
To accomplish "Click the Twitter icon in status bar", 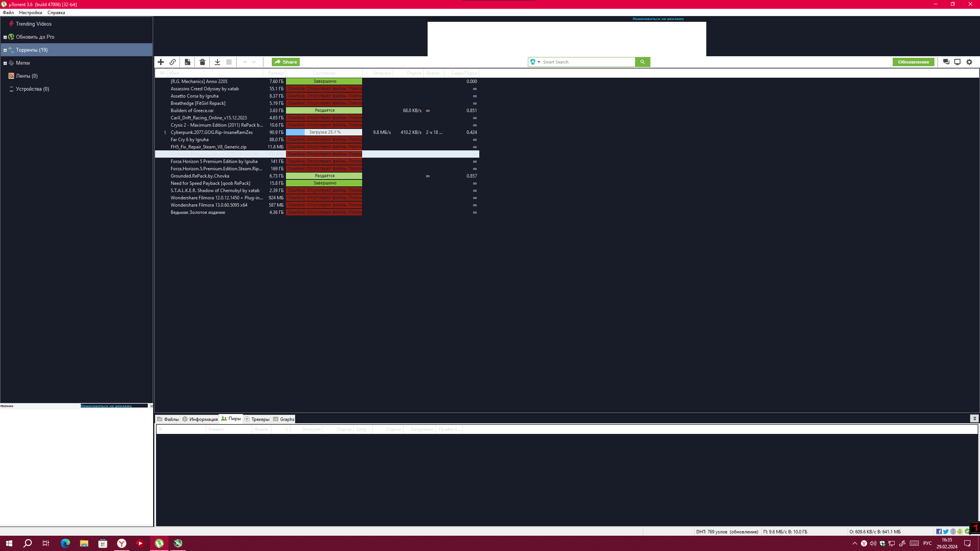I will tap(946, 531).
